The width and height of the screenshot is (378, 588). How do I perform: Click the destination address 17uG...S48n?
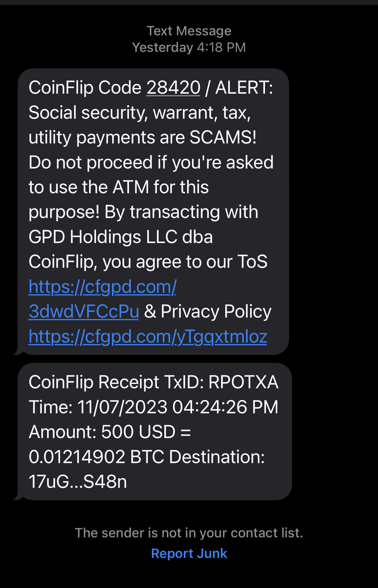coord(78,482)
